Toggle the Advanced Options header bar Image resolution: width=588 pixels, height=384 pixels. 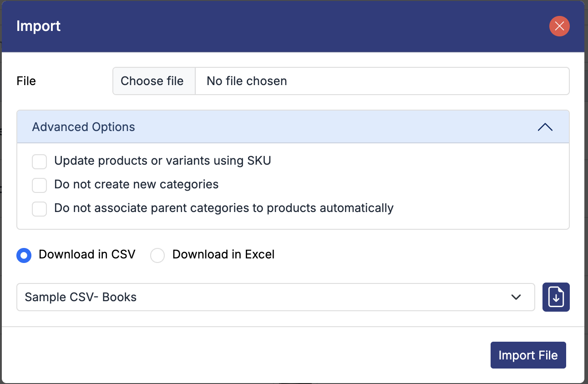click(273, 127)
